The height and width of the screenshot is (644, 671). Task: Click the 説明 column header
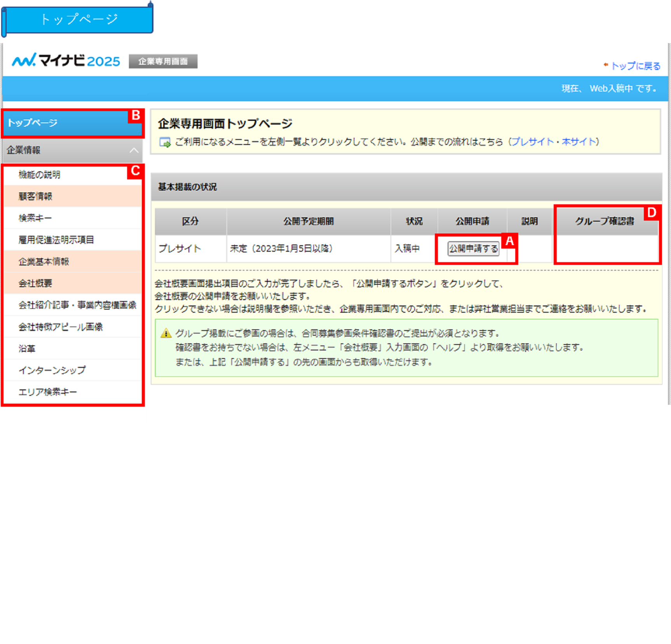click(530, 221)
